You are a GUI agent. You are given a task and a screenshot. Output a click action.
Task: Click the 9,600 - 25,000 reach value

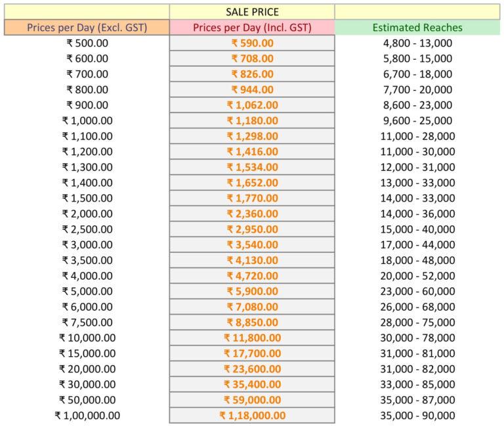tap(417, 120)
